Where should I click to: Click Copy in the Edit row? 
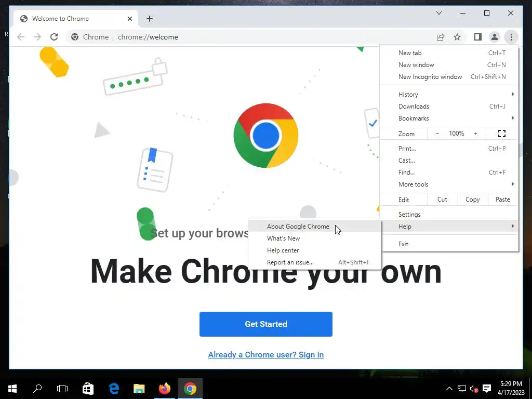pyautogui.click(x=473, y=199)
